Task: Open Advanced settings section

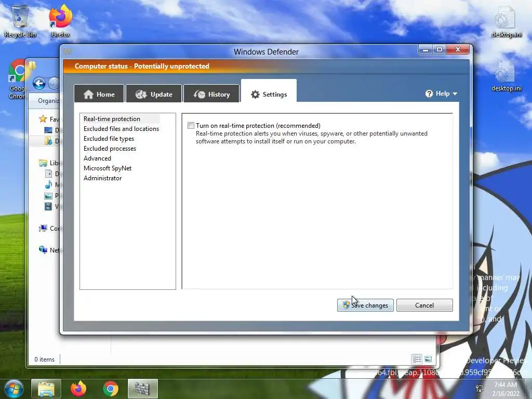Action: click(97, 158)
